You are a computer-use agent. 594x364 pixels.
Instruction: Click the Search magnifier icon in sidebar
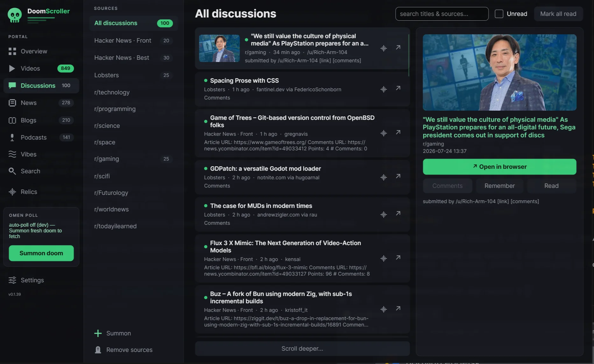point(12,171)
